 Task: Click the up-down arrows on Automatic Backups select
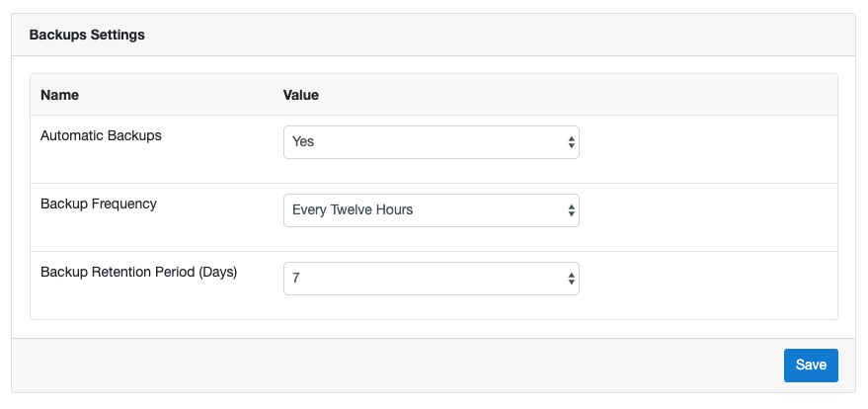pos(572,142)
